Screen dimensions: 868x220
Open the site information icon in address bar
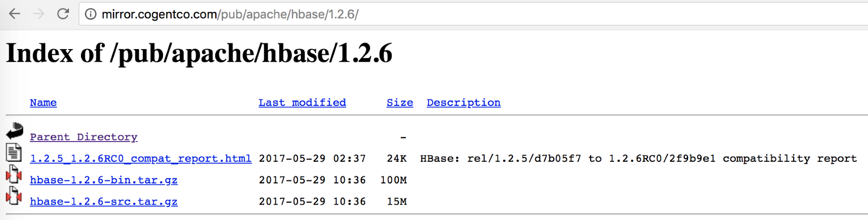(x=91, y=14)
